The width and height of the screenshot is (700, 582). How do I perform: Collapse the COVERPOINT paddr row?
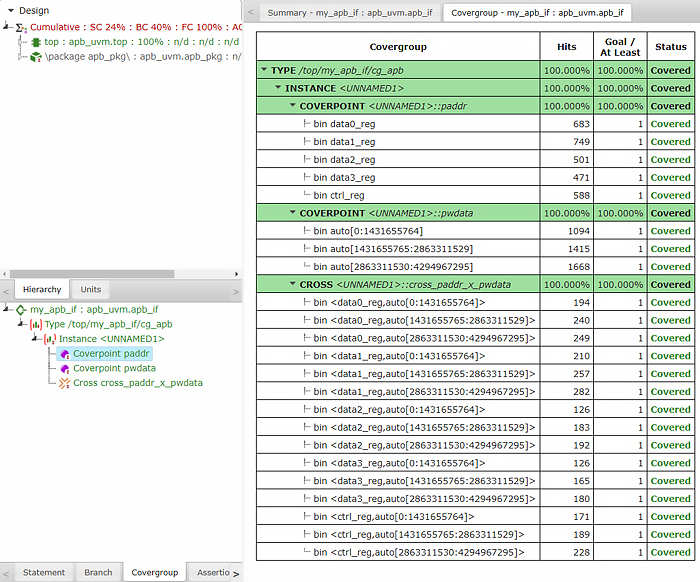pos(293,105)
